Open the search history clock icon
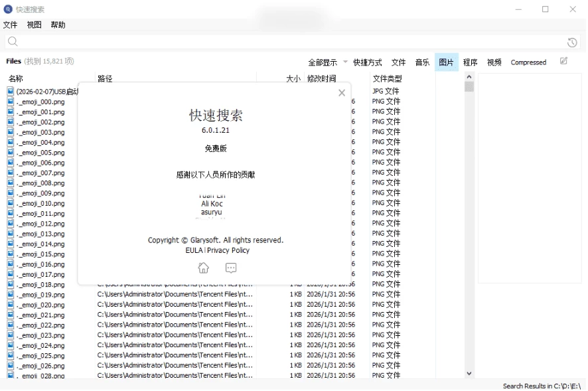The height and width of the screenshot is (391, 588). (x=572, y=42)
